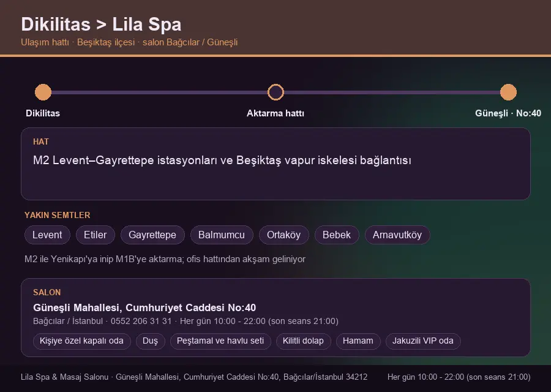This screenshot has height=392, width=551.
Task: Click the Hamam amenity tag
Action: click(x=358, y=341)
